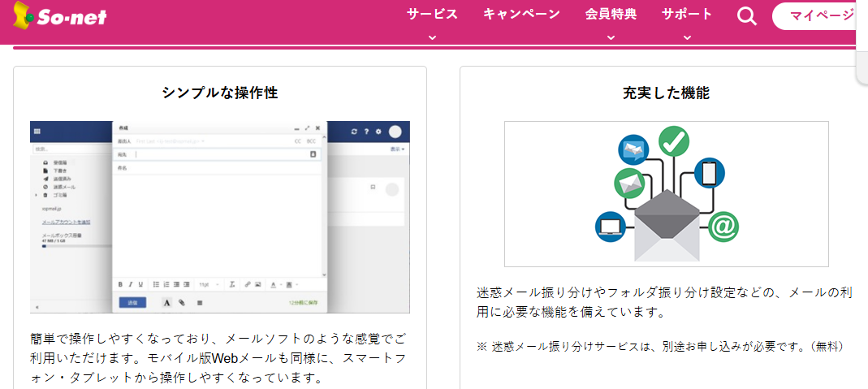Expand the chevron under サポート
Image resolution: width=868 pixels, height=389 pixels.
(x=687, y=37)
